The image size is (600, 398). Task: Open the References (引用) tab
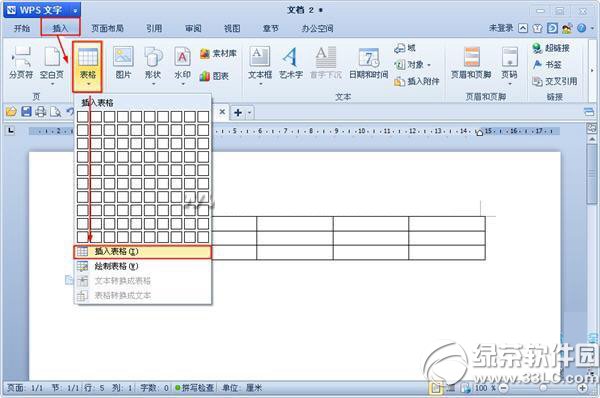coord(154,28)
